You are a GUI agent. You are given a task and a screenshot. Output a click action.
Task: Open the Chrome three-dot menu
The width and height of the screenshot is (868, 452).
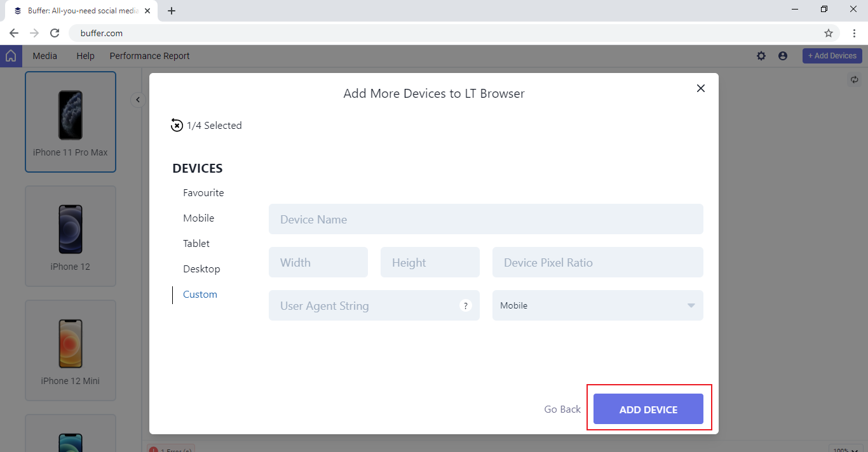coord(855,33)
